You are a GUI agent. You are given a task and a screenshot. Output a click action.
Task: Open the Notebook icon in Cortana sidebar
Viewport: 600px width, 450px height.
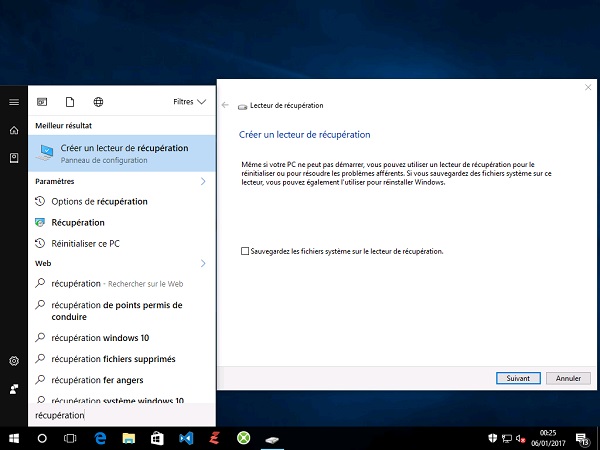pos(14,158)
